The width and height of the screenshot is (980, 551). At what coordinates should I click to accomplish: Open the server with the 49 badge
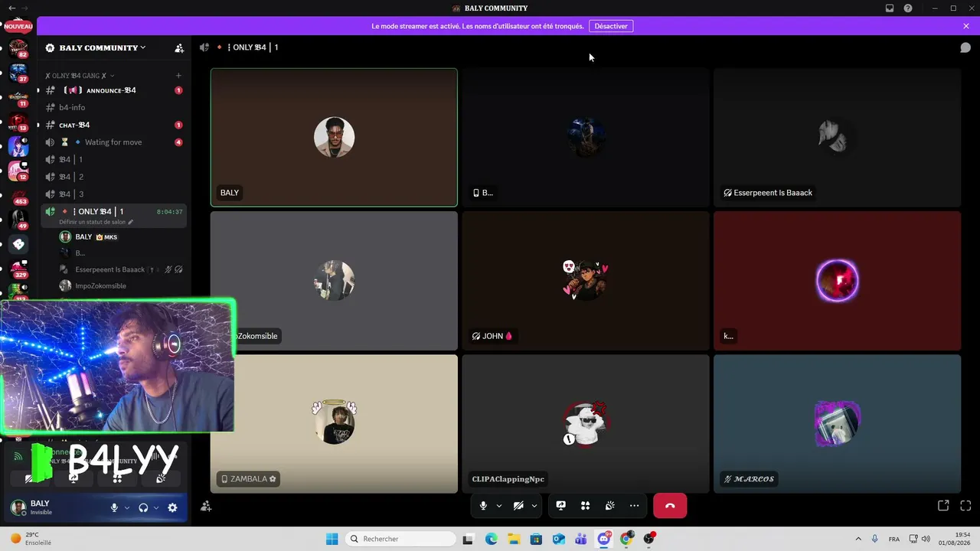(19, 220)
